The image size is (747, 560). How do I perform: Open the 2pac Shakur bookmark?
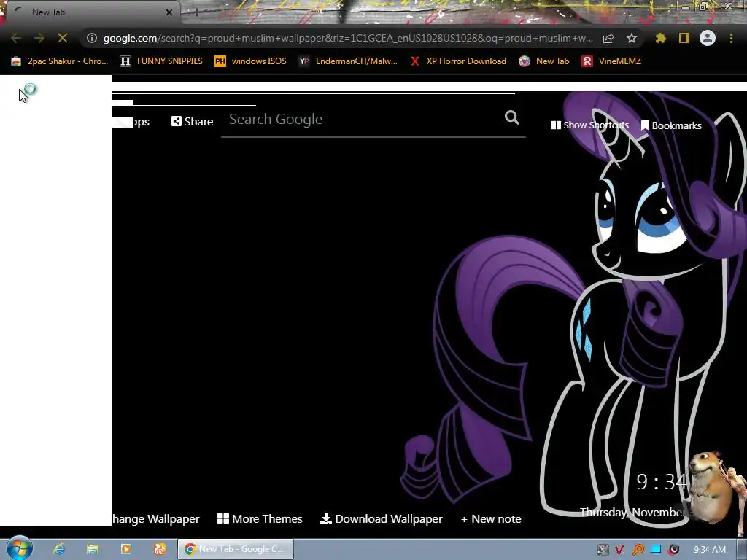pos(60,61)
